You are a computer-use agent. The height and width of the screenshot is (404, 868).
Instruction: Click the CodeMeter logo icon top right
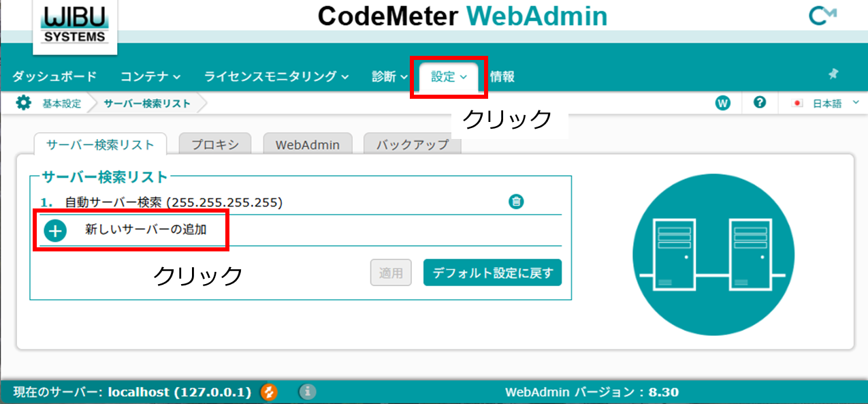(x=822, y=16)
